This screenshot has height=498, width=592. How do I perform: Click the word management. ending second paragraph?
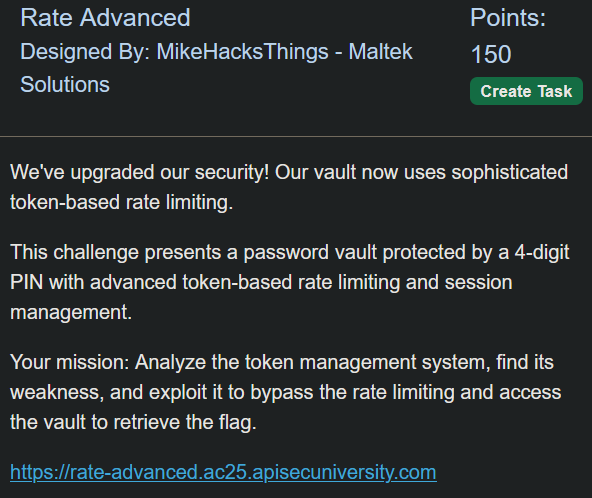click(71, 313)
